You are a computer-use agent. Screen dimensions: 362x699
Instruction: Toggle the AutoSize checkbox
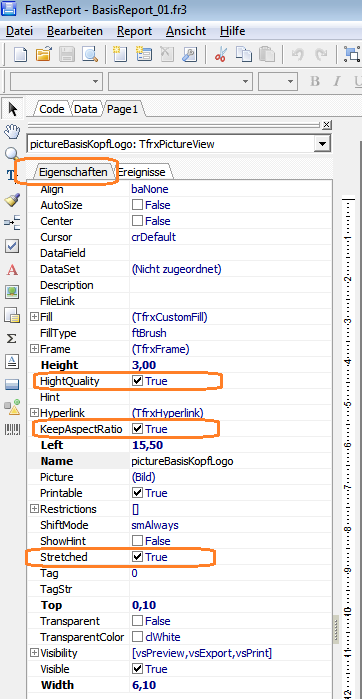click(137, 205)
